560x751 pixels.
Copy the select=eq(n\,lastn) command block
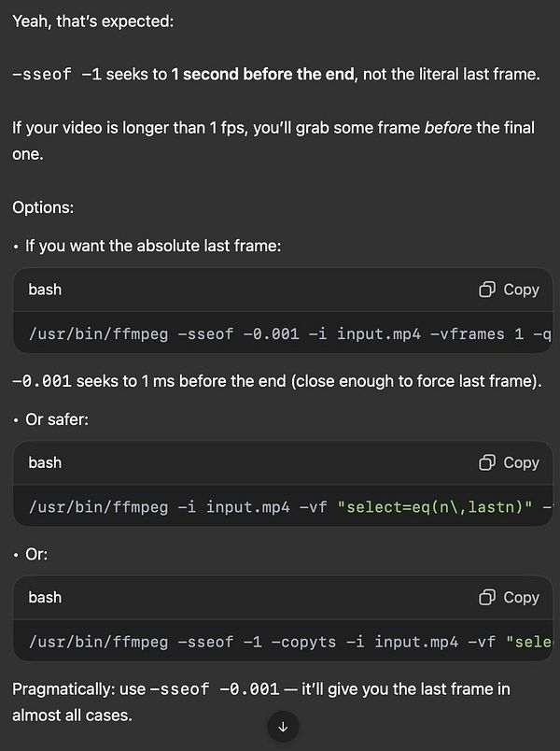pyautogui.click(x=509, y=462)
